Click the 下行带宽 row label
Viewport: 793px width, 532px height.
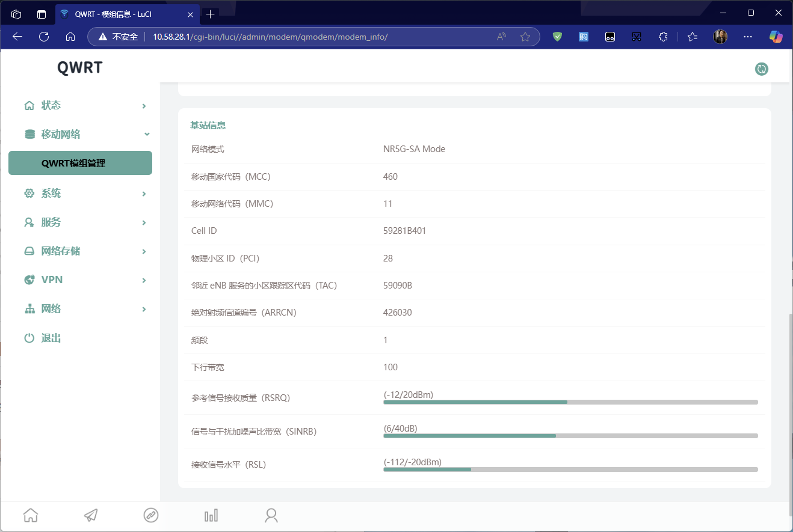click(x=208, y=367)
